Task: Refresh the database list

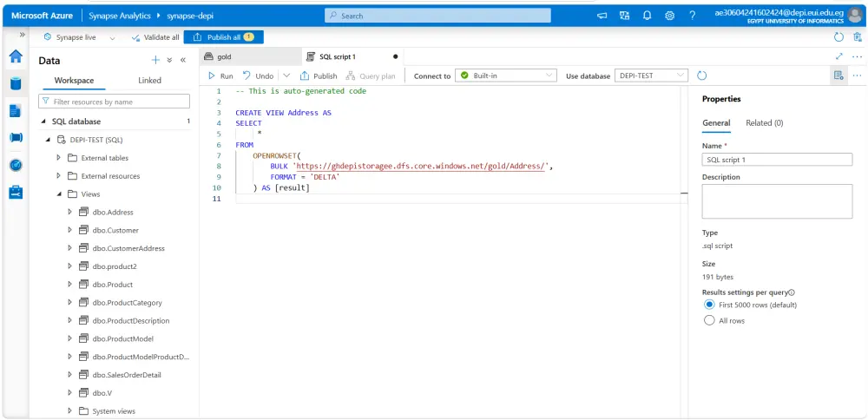Action: pyautogui.click(x=702, y=75)
